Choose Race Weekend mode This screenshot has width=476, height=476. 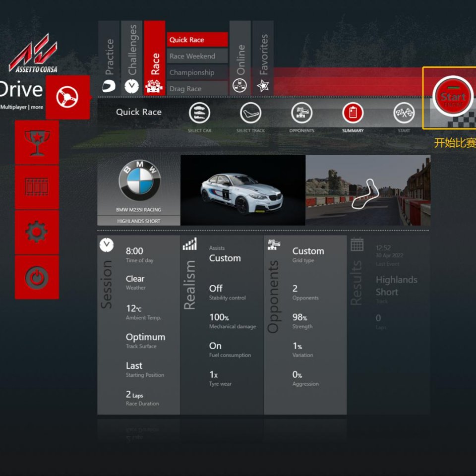pos(197,56)
